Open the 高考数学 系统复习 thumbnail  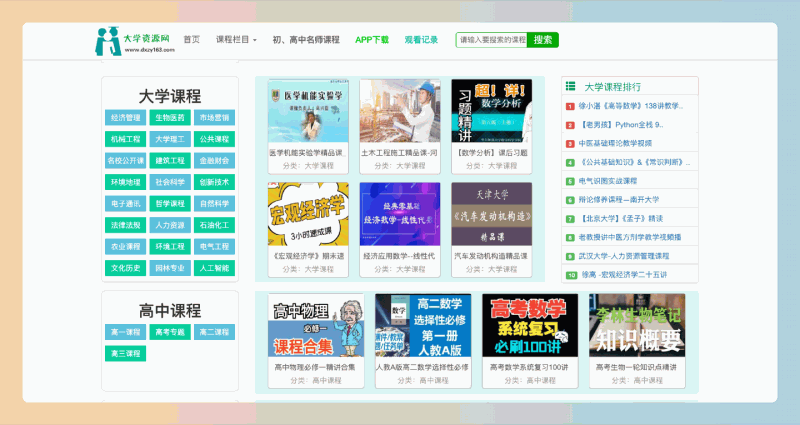(x=530, y=326)
